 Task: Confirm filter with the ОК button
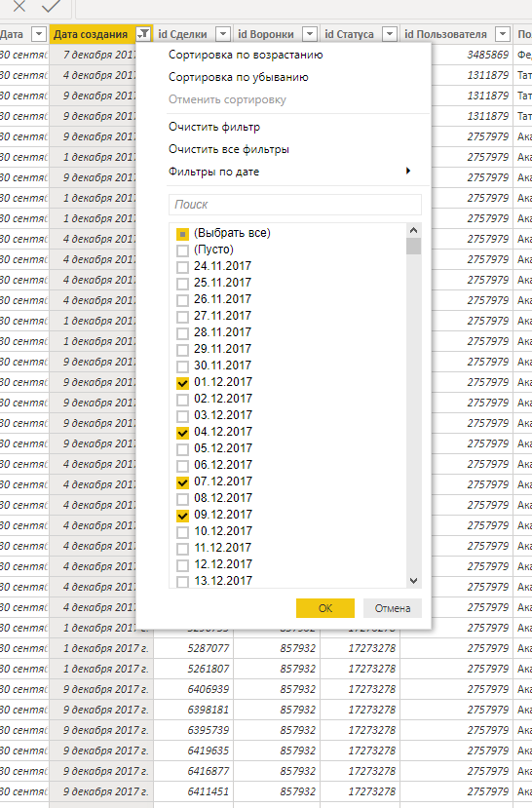click(325, 608)
